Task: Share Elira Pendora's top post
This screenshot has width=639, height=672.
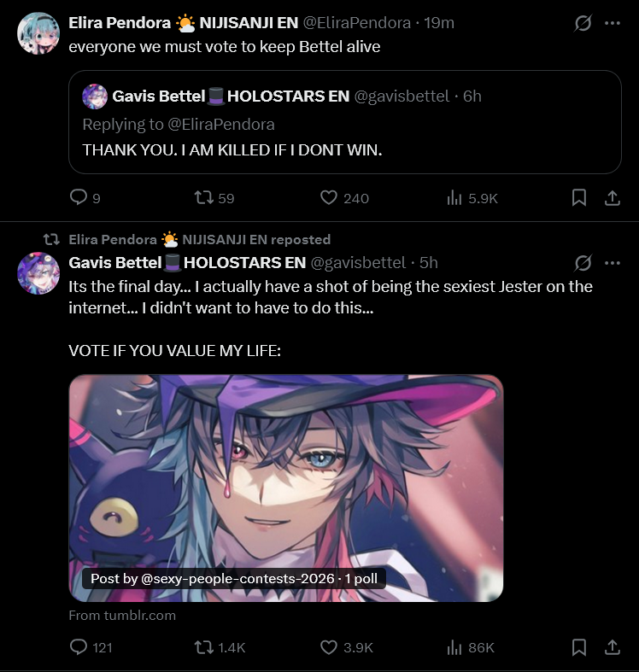Action: coord(613,197)
